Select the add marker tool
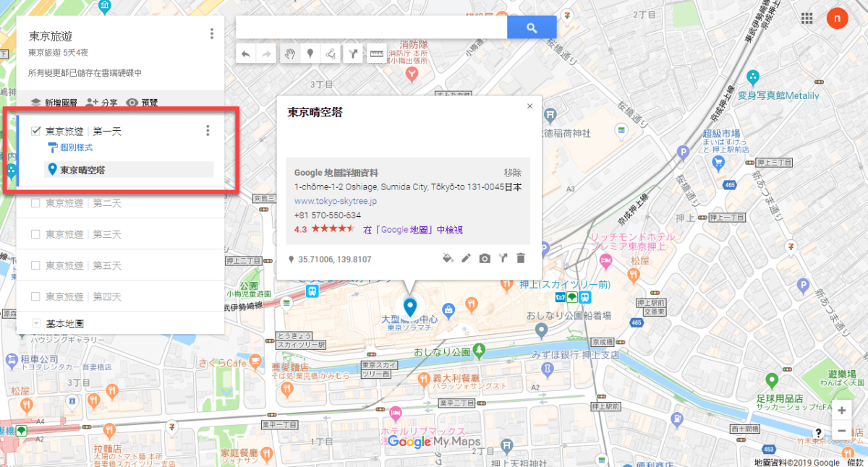868x467 pixels. 310,54
